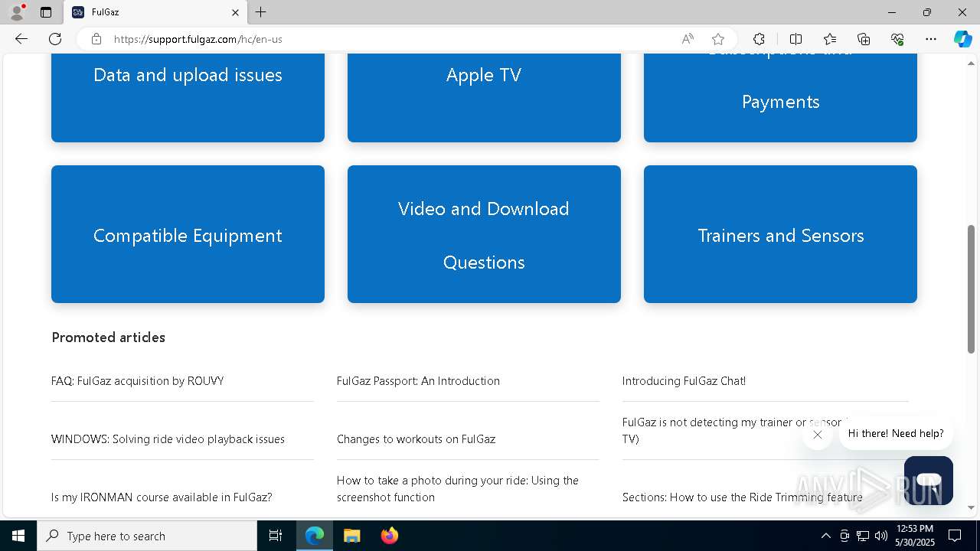Open the chat widget launcher

(929, 481)
